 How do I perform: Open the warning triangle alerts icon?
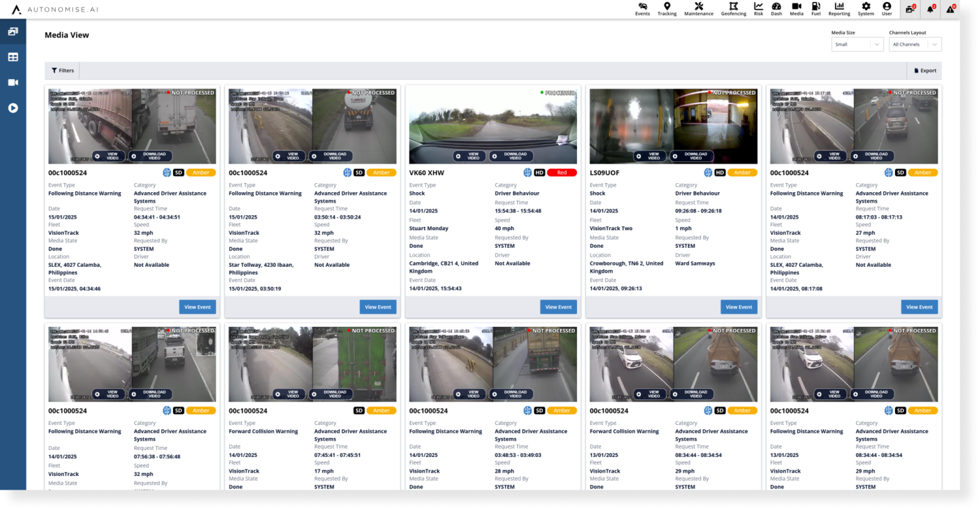[x=951, y=9]
